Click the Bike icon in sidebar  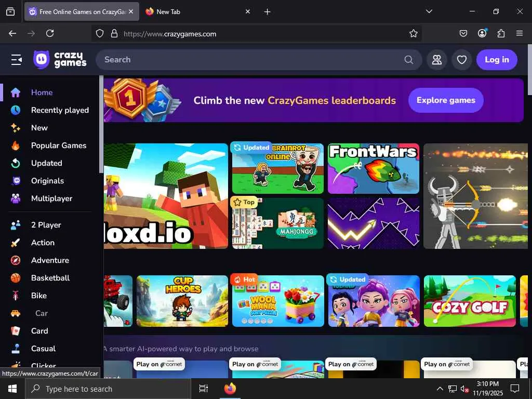(x=15, y=296)
